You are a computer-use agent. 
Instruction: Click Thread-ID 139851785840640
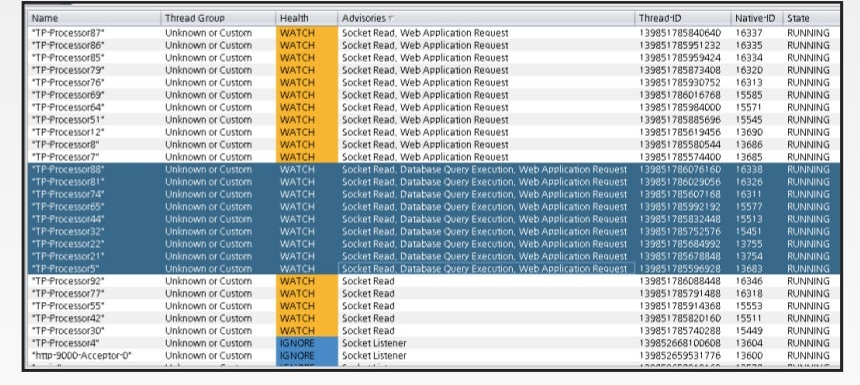[680, 33]
